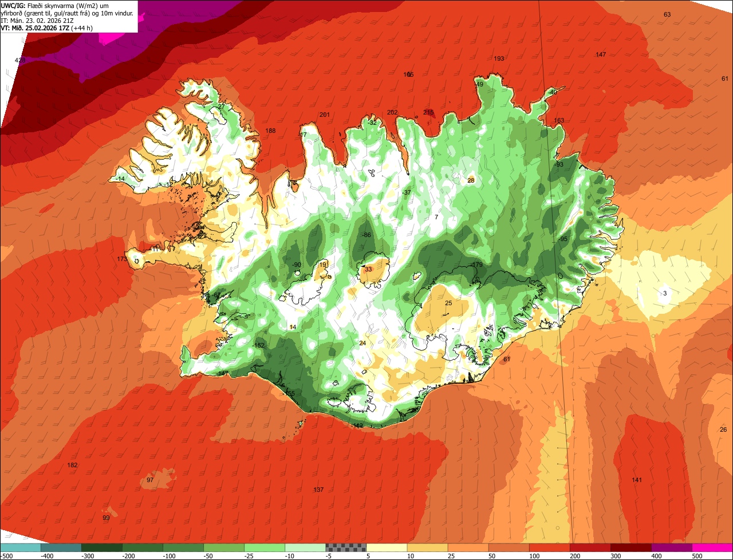Click the '-500' legend label

click(7, 556)
